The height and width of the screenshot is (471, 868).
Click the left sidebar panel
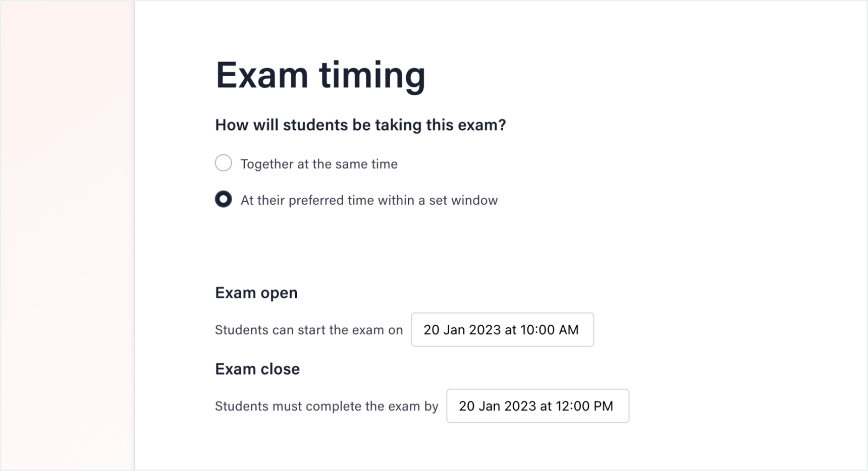(x=66, y=236)
